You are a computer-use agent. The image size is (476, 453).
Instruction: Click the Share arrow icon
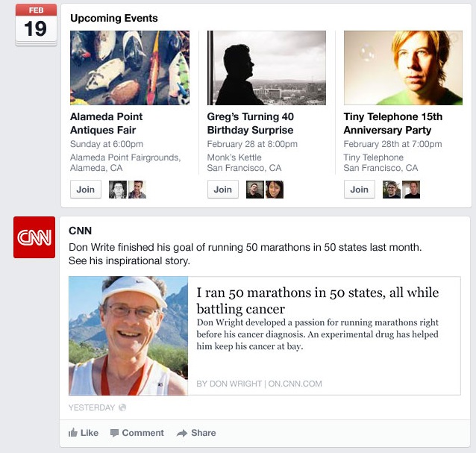[182, 433]
